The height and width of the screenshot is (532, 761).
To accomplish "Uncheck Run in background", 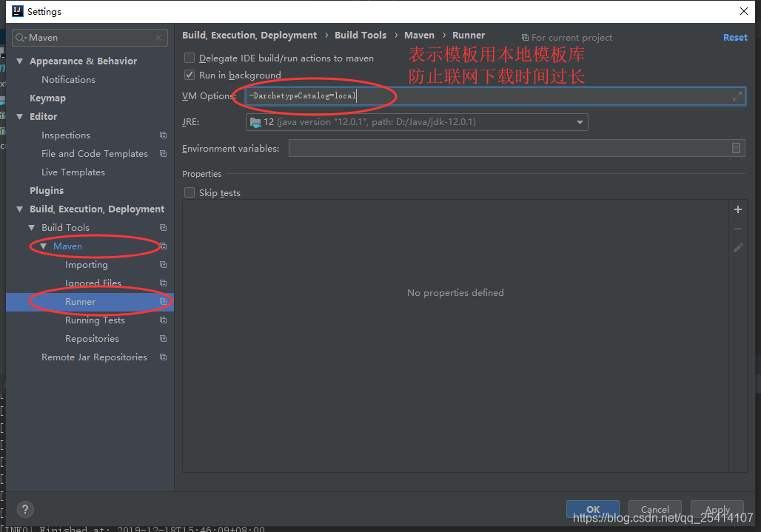I will (190, 75).
